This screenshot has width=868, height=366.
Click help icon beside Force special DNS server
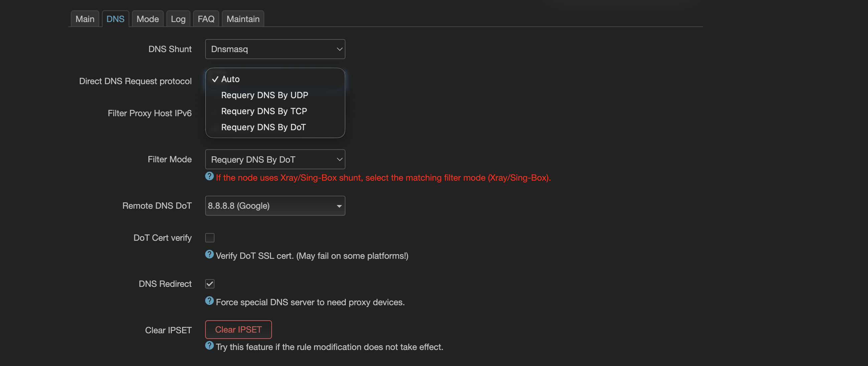coord(209,301)
